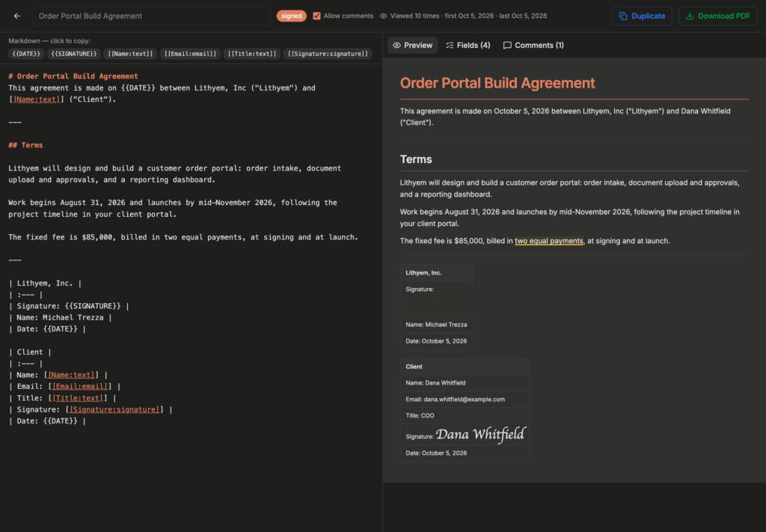
Task: Click the 'Viewed 10 times' status text
Action: click(414, 16)
